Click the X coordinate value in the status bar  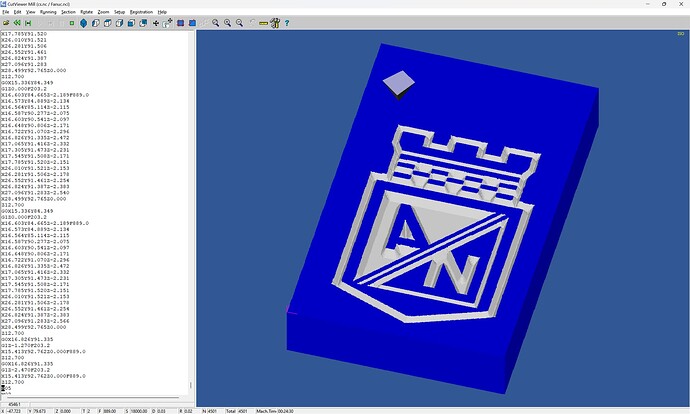[x=14, y=411]
